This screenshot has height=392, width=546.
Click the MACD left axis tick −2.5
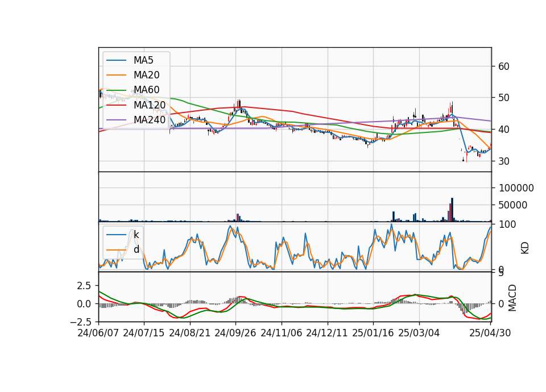(x=81, y=322)
